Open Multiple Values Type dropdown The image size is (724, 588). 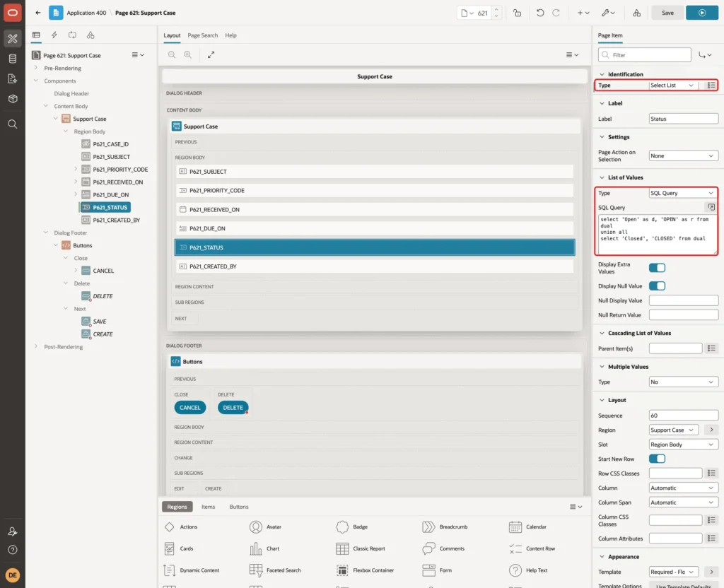pos(684,382)
